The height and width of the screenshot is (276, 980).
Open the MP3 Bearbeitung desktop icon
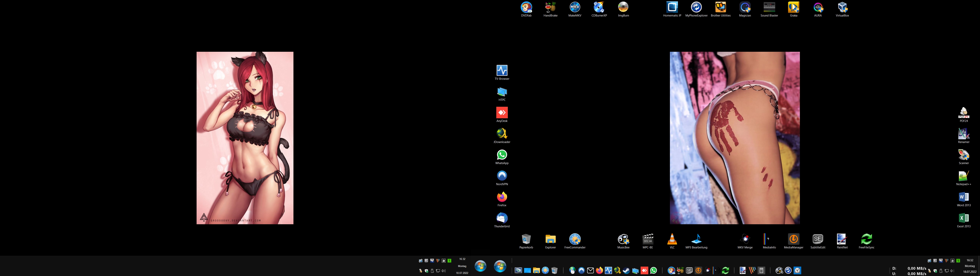[697, 241]
